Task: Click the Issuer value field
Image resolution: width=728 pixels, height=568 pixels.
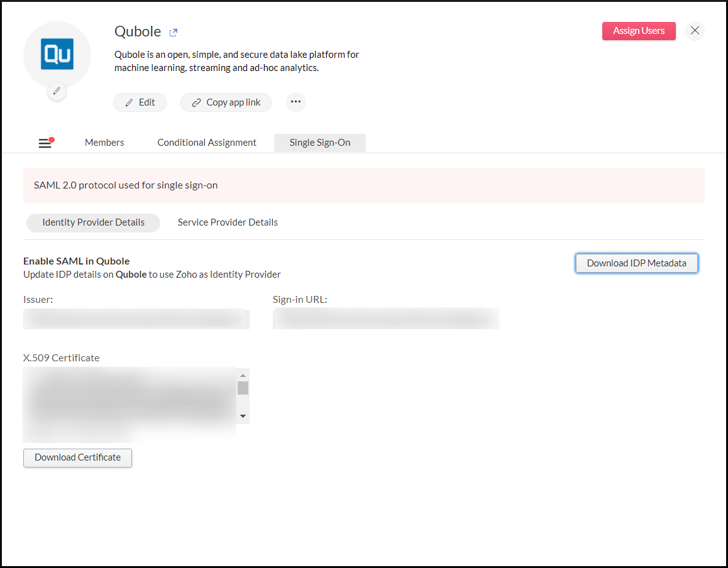Action: pyautogui.click(x=136, y=319)
